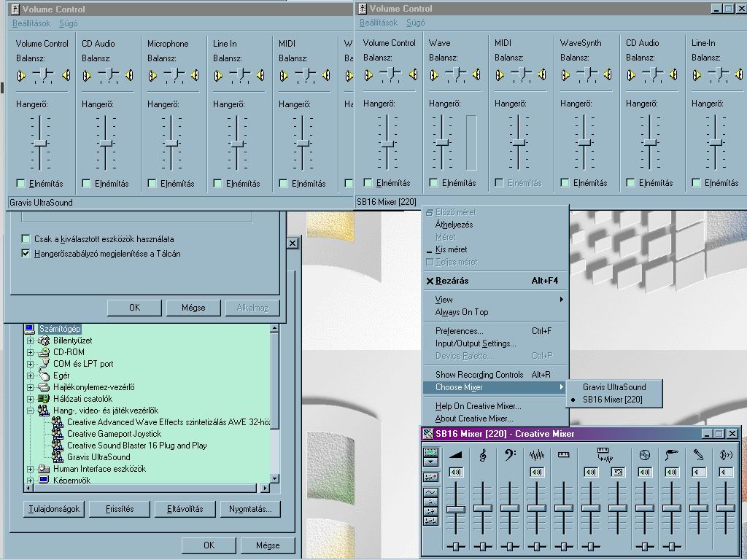Toggle microphone channel mute button in Creative Mixer

coord(698,472)
